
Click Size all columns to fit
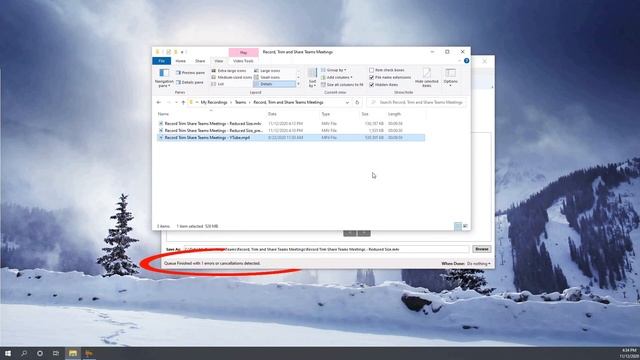pos(342,84)
